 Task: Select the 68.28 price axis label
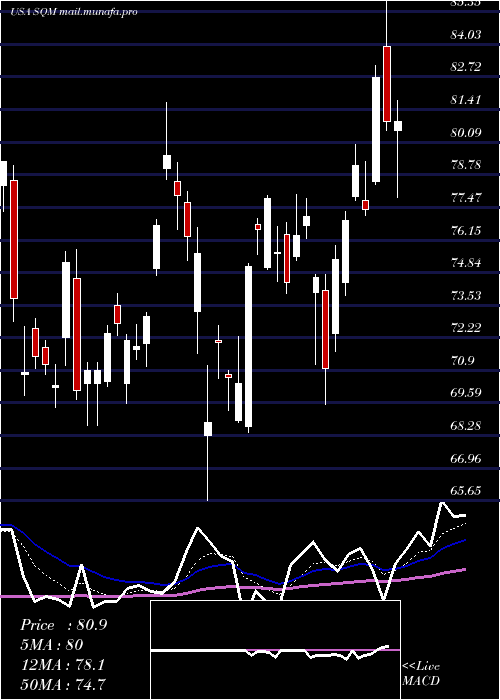tap(466, 426)
